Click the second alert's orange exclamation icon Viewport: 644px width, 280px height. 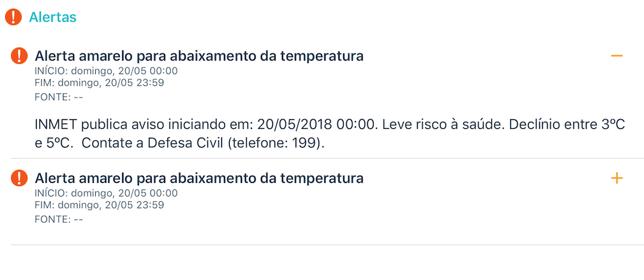pos(19,178)
